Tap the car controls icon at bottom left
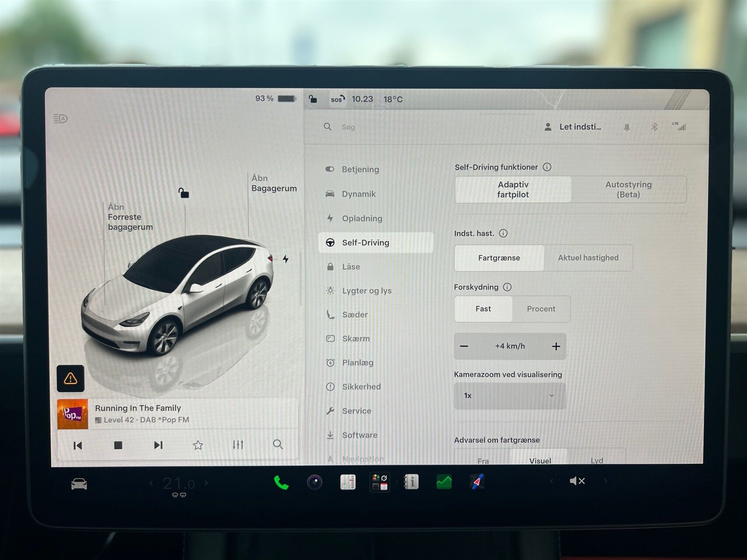This screenshot has height=560, width=747. click(79, 484)
